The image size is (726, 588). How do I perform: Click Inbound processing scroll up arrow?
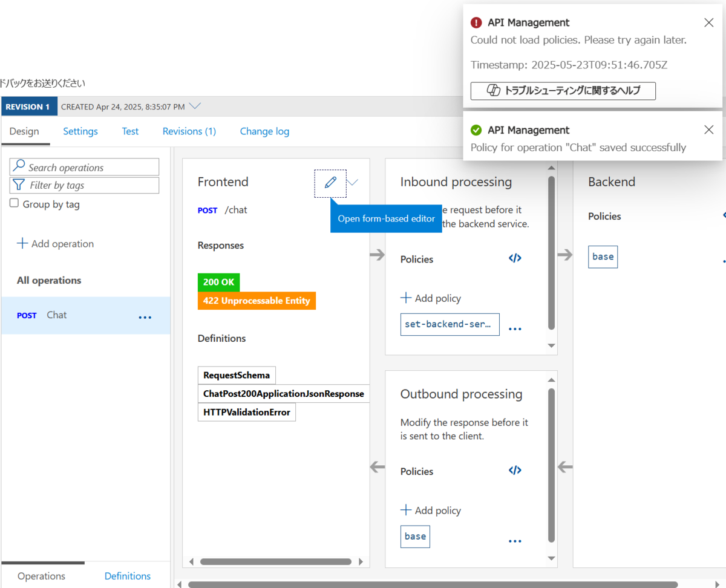pos(551,168)
